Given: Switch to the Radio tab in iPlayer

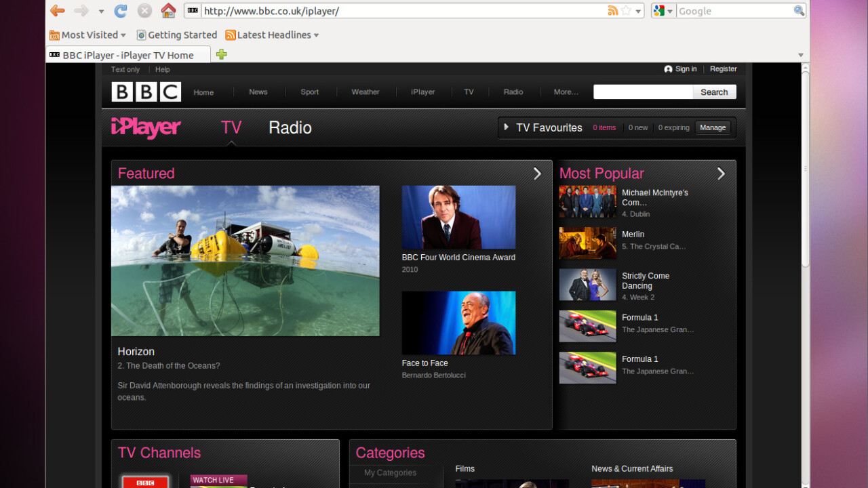Looking at the screenshot, I should (x=290, y=128).
